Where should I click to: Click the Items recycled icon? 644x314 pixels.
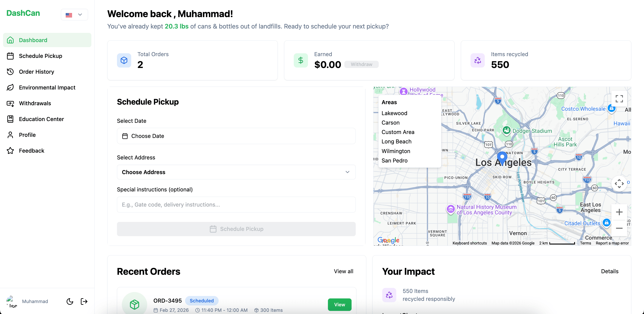point(478,60)
